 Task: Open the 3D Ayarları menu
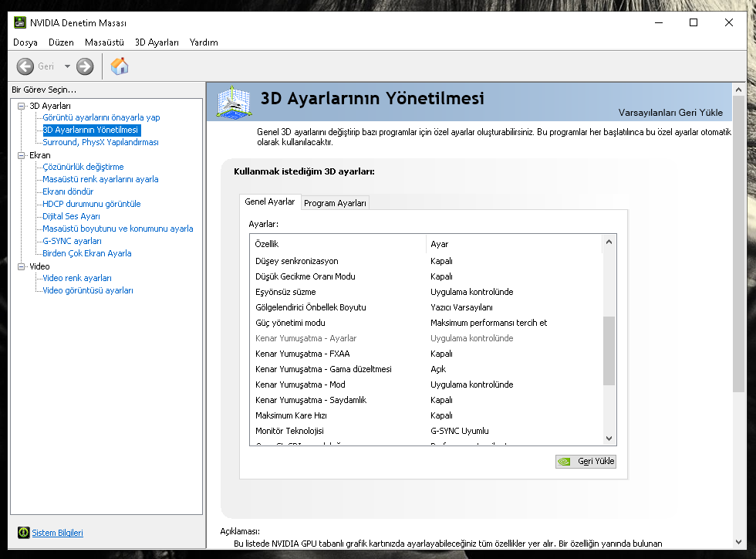coord(157,42)
